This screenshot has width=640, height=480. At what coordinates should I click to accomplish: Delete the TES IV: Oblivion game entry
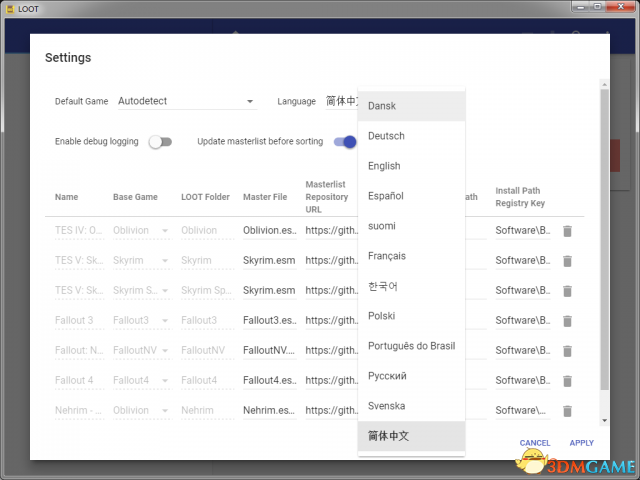(567, 231)
